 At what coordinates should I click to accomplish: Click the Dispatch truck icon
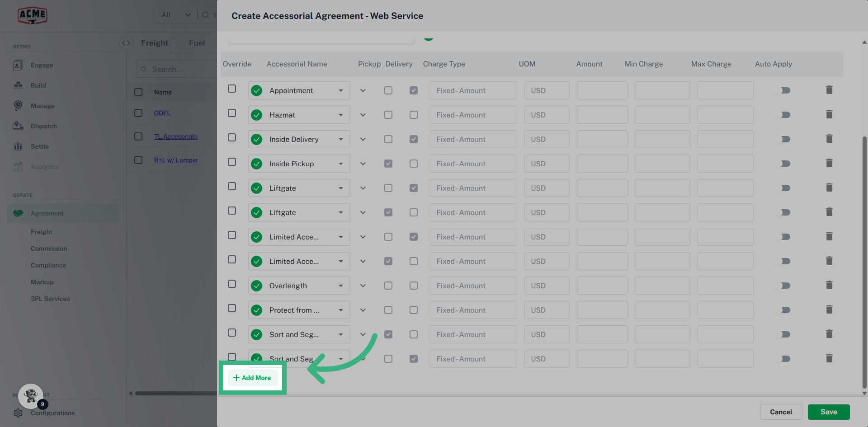[18, 126]
